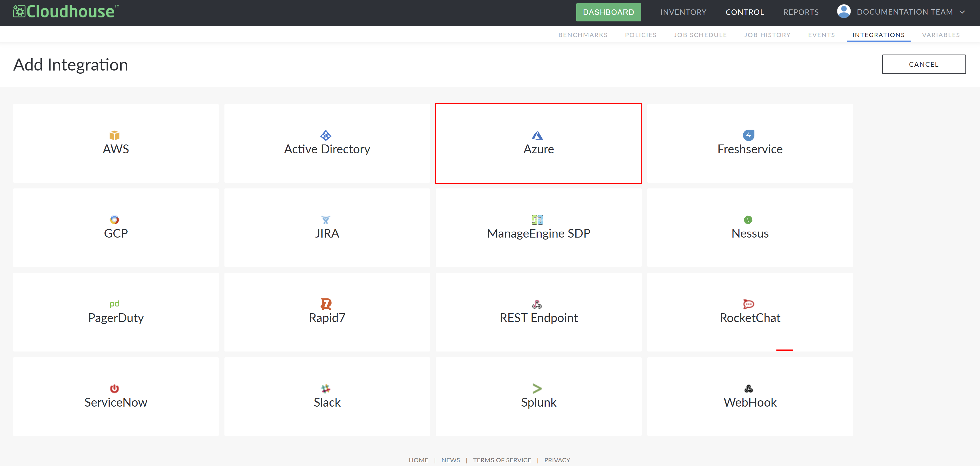The image size is (980, 466).
Task: Open the Control menu
Action: [x=744, y=12]
